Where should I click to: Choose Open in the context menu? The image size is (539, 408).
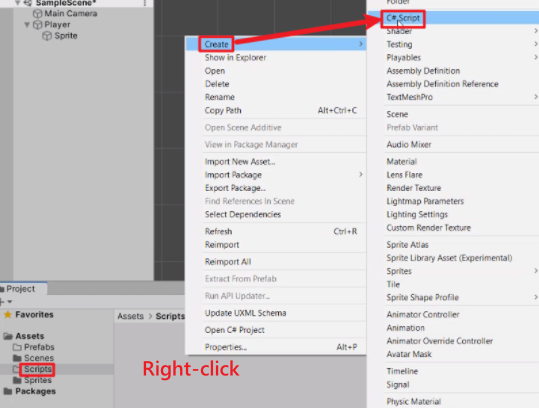tap(215, 71)
